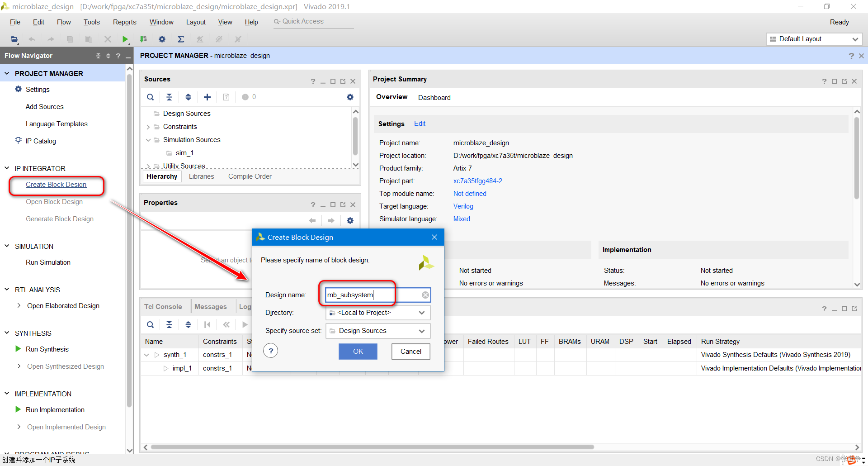Open the Reports menu
This screenshot has width=868, height=466.
tap(124, 22)
